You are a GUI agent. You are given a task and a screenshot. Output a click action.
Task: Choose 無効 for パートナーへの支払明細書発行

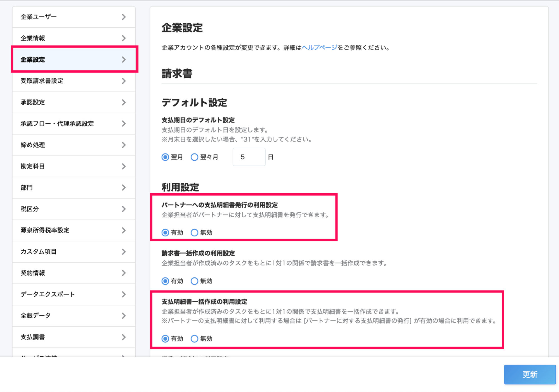pyautogui.click(x=194, y=232)
